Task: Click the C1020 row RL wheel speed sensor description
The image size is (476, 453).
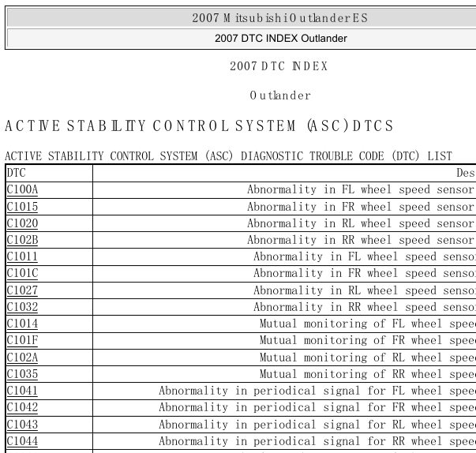Action: tap(362, 223)
